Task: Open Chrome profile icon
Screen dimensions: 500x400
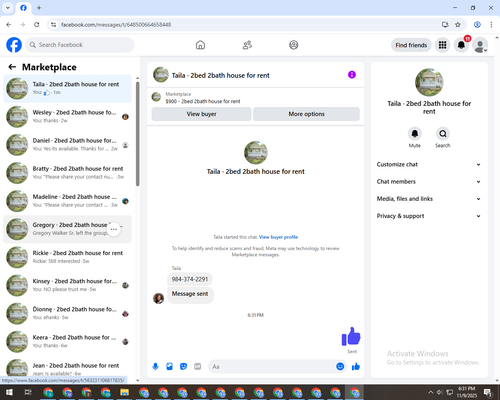Action: [477, 25]
